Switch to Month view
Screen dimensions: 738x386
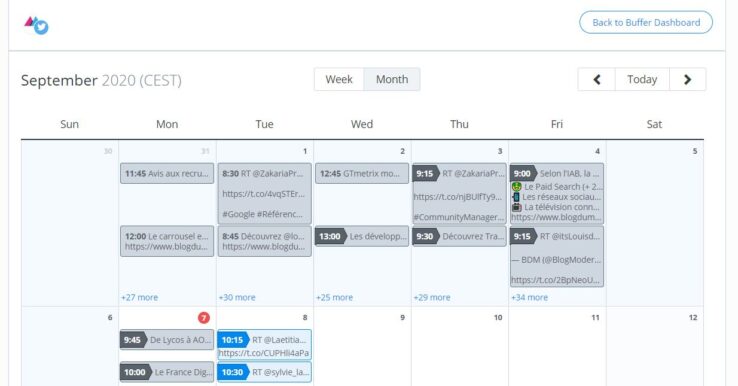click(392, 80)
